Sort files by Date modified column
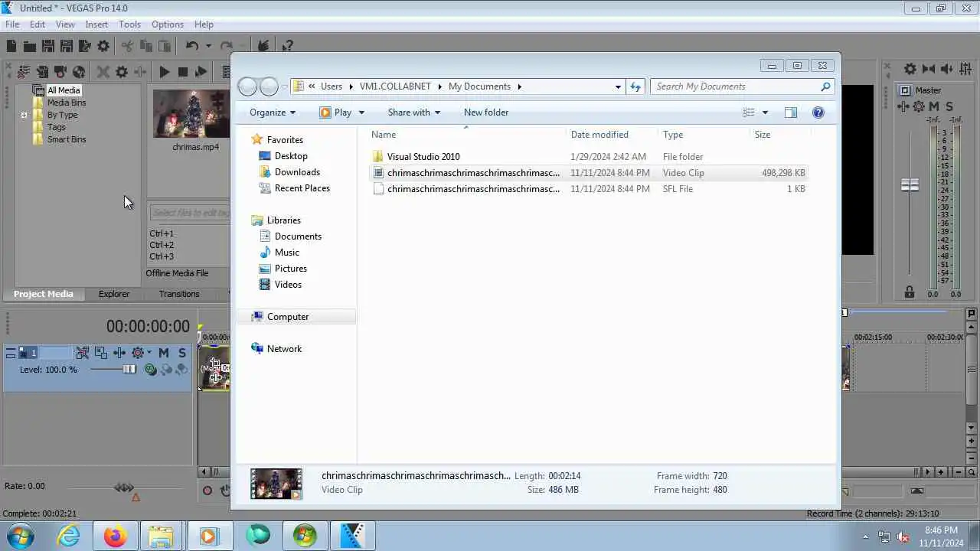This screenshot has width=980, height=551. click(599, 135)
